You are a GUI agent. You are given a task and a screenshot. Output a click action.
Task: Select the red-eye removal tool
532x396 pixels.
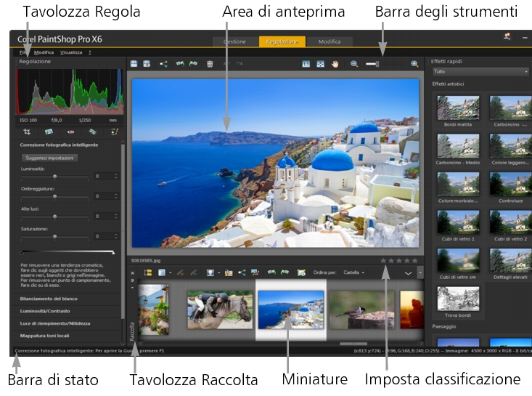pos(70,132)
